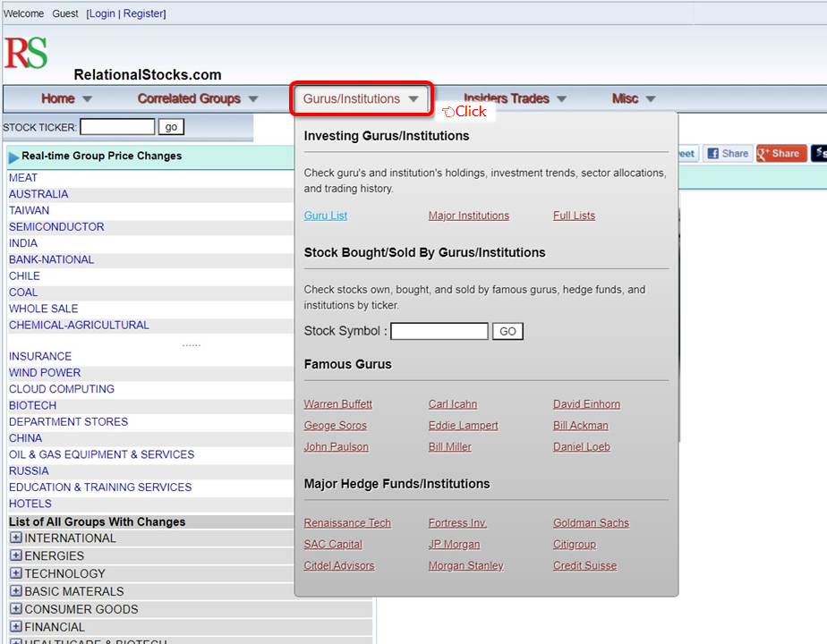The width and height of the screenshot is (827, 644).
Task: Open the Correlated Groups dropdown arrow
Action: pos(253,99)
